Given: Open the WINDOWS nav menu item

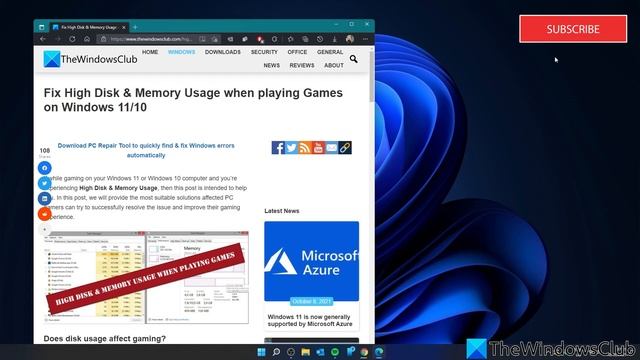Looking at the screenshot, I should pyautogui.click(x=182, y=52).
